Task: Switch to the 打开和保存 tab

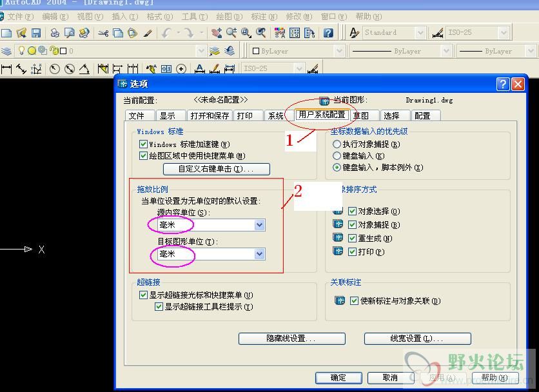Action: pos(210,115)
